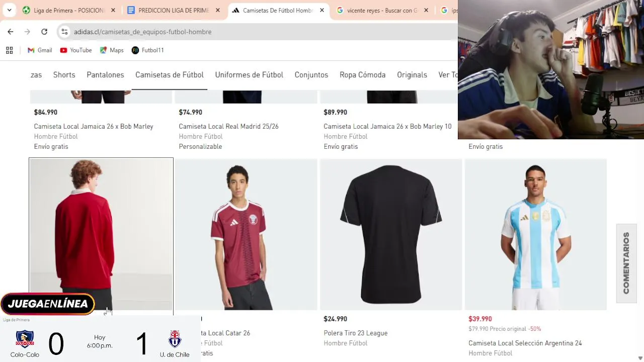Open Maps bookmark
Screen dimensions: 644x362
click(112, 50)
